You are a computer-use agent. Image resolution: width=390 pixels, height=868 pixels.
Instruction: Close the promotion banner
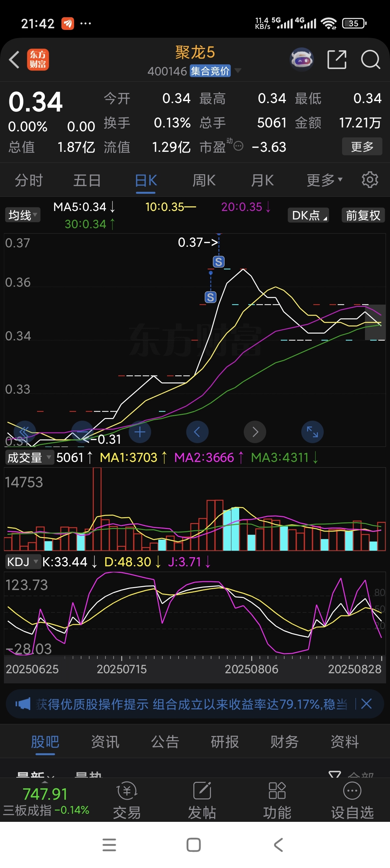click(x=366, y=704)
